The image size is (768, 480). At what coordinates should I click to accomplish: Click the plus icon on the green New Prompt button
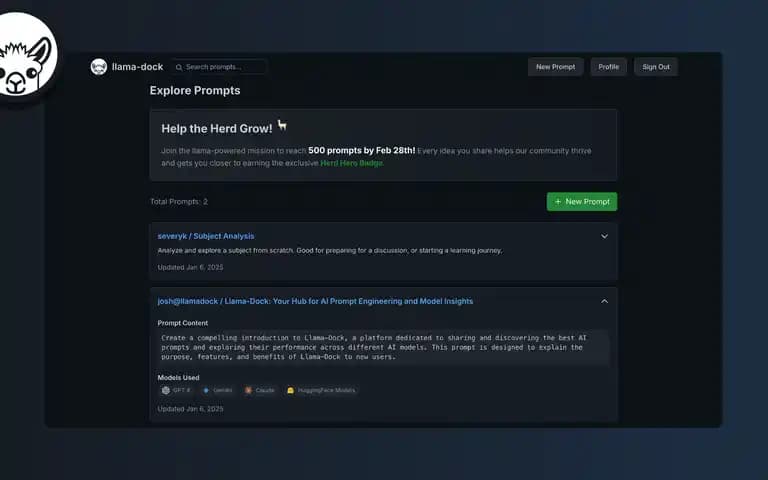pyautogui.click(x=557, y=201)
